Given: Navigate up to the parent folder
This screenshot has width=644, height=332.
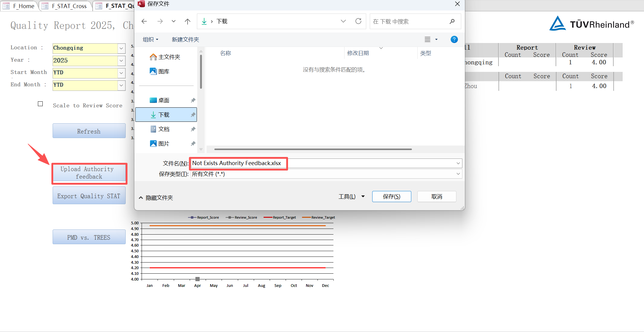Looking at the screenshot, I should [187, 21].
